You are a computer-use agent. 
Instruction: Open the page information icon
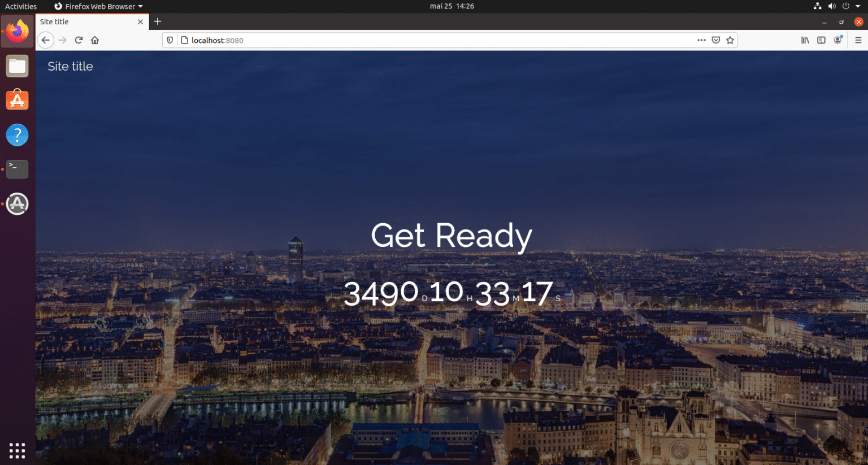[x=184, y=40]
